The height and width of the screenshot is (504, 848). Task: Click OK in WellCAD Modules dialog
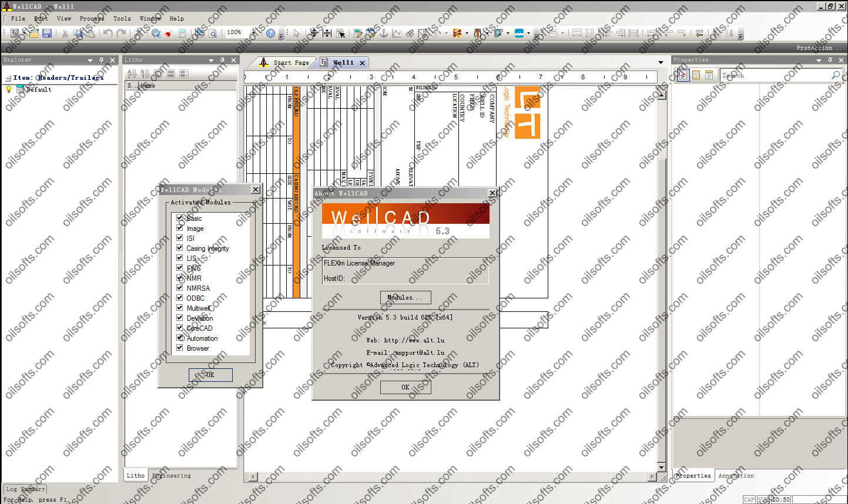[210, 375]
